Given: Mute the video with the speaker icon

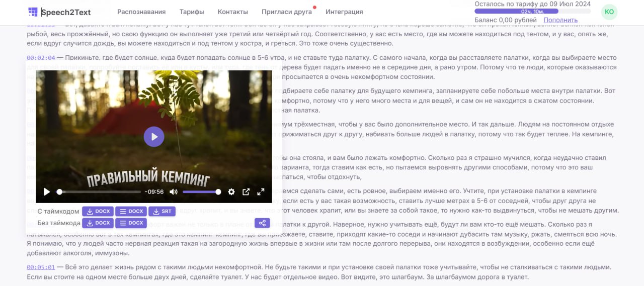Looking at the screenshot, I should click(x=174, y=192).
